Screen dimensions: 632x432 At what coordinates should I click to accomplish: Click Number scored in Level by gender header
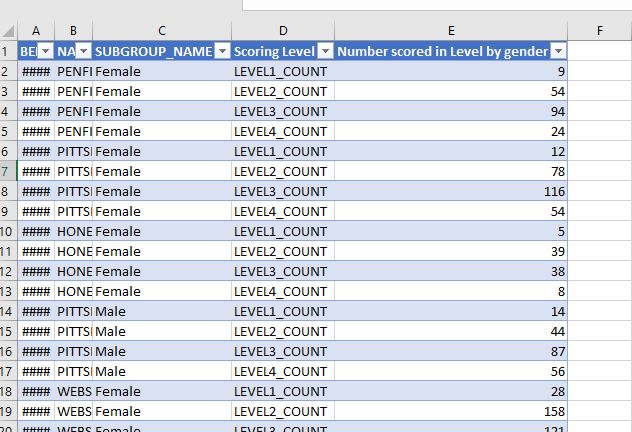pyautogui.click(x=451, y=51)
